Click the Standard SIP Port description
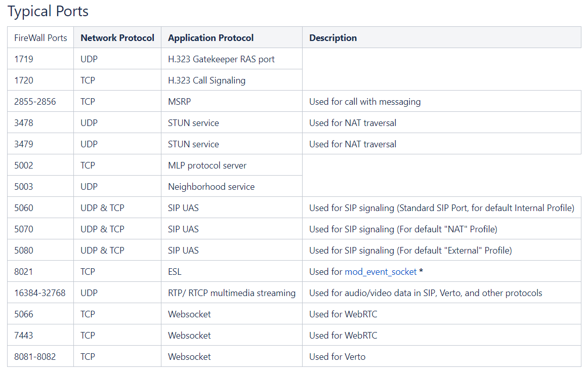588x374 pixels. pos(442,208)
